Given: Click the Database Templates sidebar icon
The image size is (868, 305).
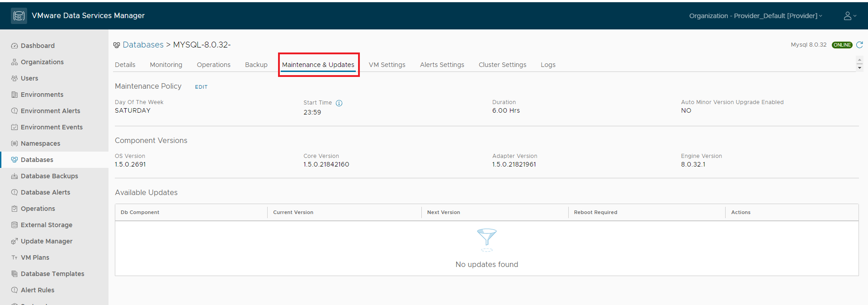Looking at the screenshot, I should 14,274.
